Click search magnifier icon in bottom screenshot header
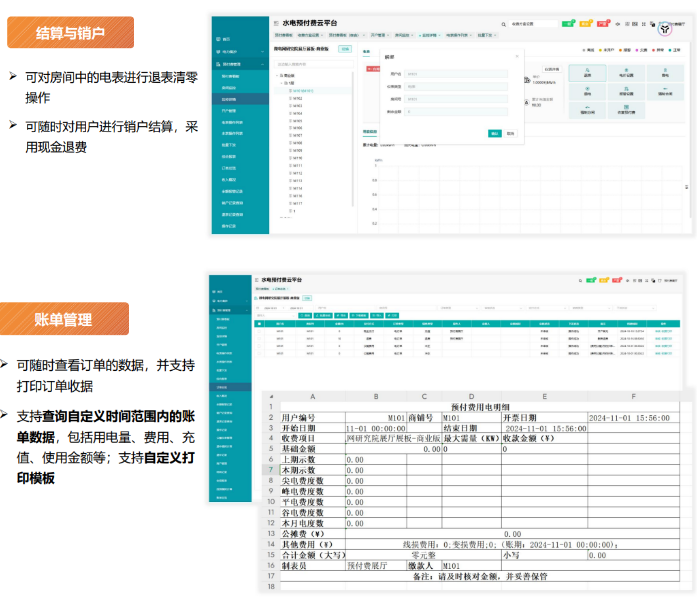The height and width of the screenshot is (616, 697). [x=580, y=280]
